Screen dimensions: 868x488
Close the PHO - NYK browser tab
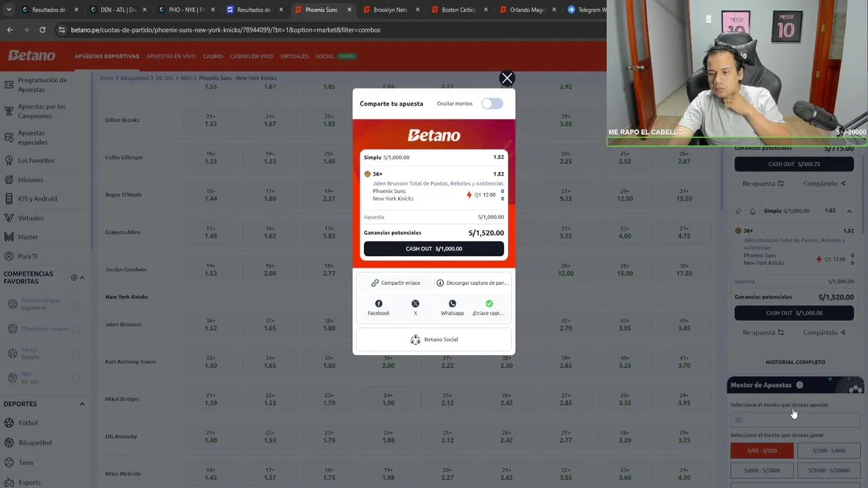click(x=212, y=10)
